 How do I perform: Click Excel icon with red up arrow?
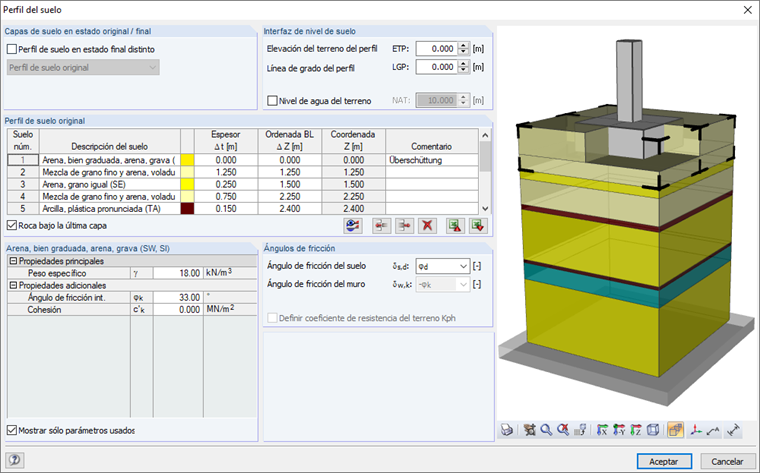tap(455, 226)
